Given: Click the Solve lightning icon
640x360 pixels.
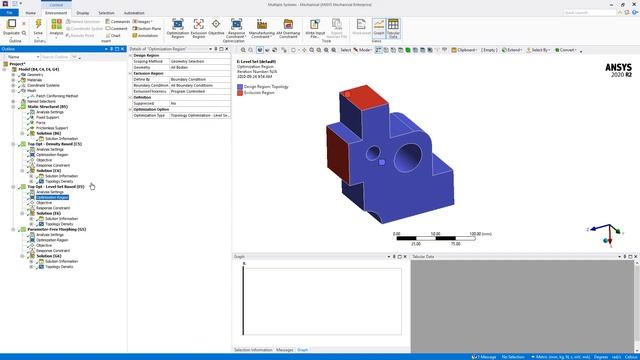Looking at the screenshot, I should pyautogui.click(x=38, y=24).
